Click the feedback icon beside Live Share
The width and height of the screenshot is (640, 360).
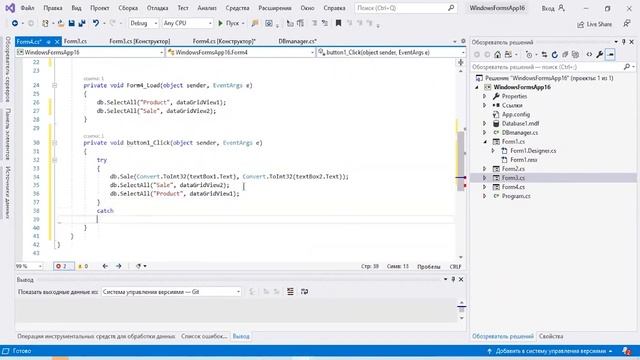click(x=627, y=24)
